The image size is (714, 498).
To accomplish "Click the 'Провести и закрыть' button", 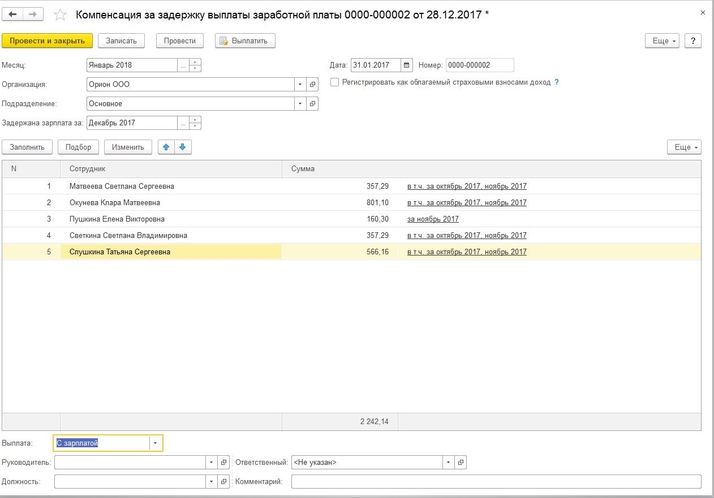I will coord(47,41).
